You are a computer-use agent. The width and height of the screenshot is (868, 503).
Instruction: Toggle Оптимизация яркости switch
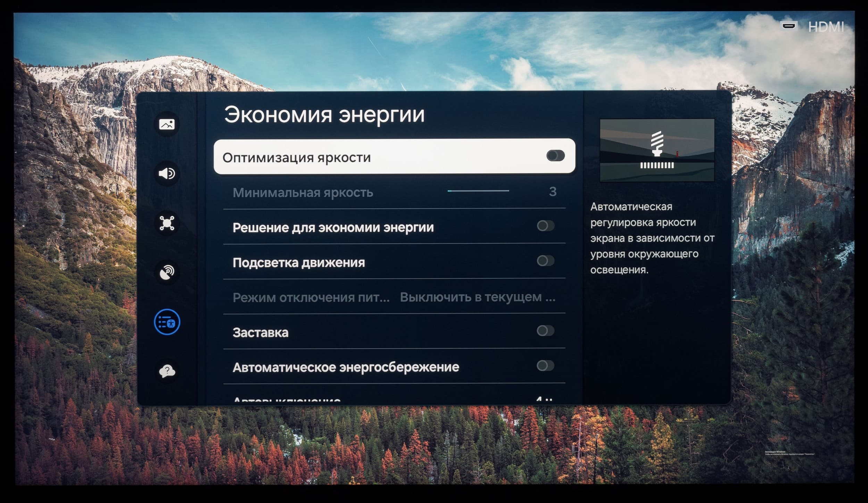pos(555,156)
